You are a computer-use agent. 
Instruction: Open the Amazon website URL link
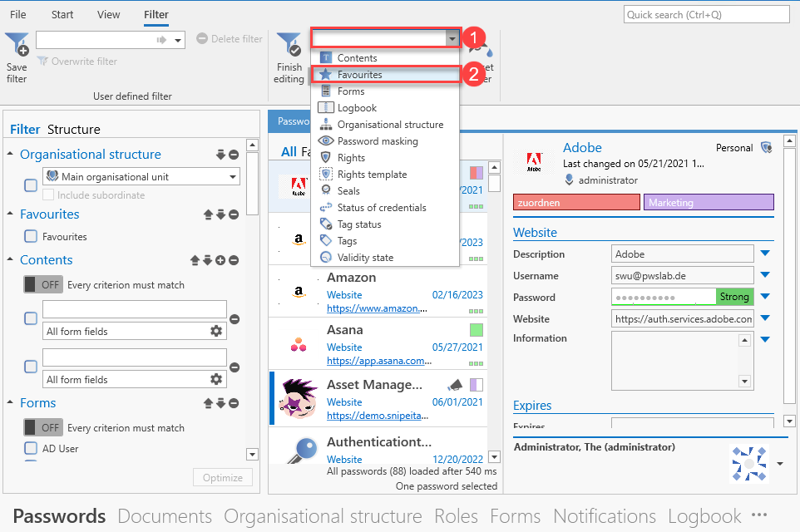(x=379, y=309)
